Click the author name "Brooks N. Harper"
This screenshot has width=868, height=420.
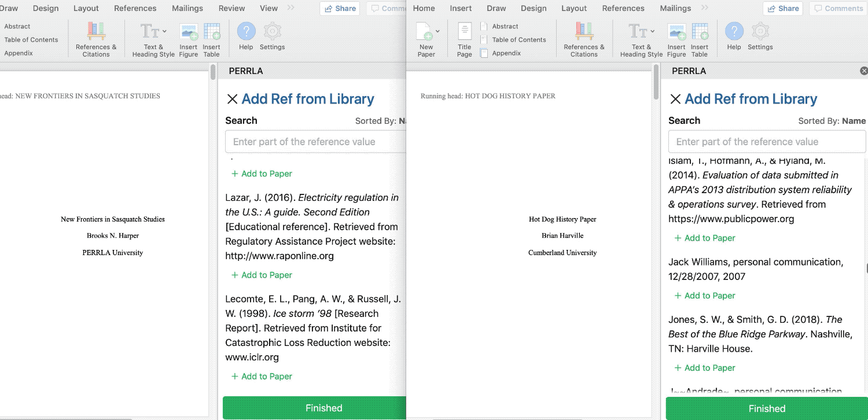pyautogui.click(x=113, y=236)
